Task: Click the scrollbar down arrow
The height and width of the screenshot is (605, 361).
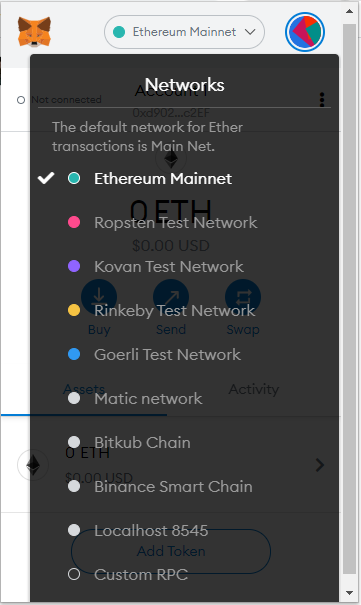Action: (x=349, y=593)
